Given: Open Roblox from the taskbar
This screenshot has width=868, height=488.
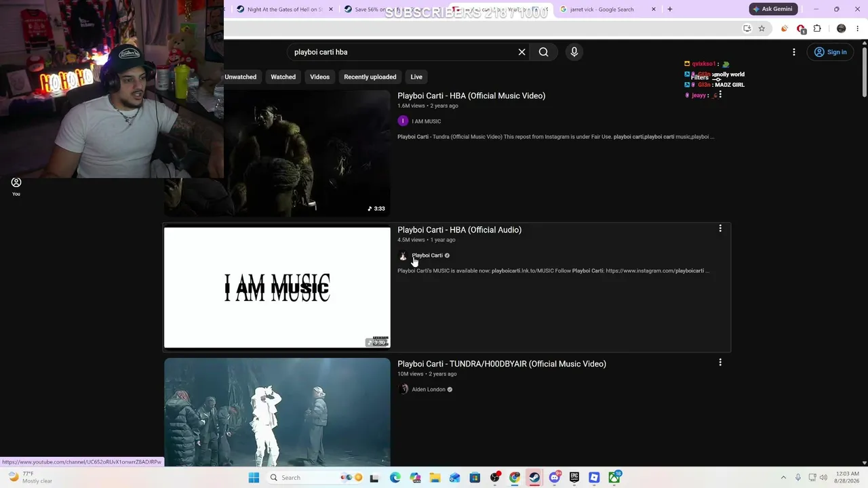Looking at the screenshot, I should click(594, 478).
